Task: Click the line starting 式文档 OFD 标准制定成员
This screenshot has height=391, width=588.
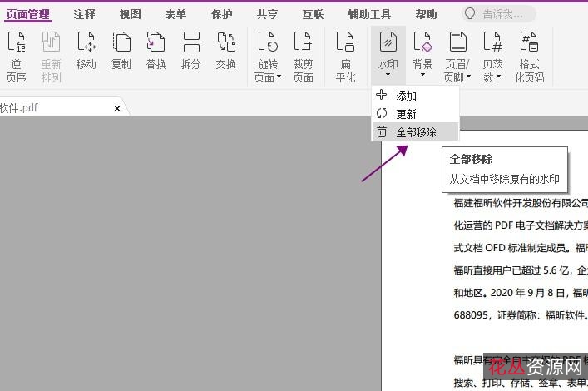Action: pos(521,248)
